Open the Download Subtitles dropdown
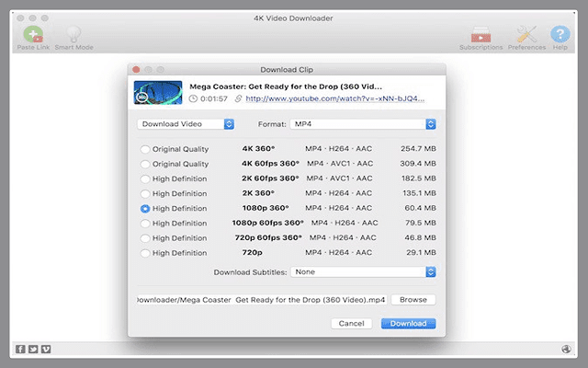 pyautogui.click(x=362, y=272)
